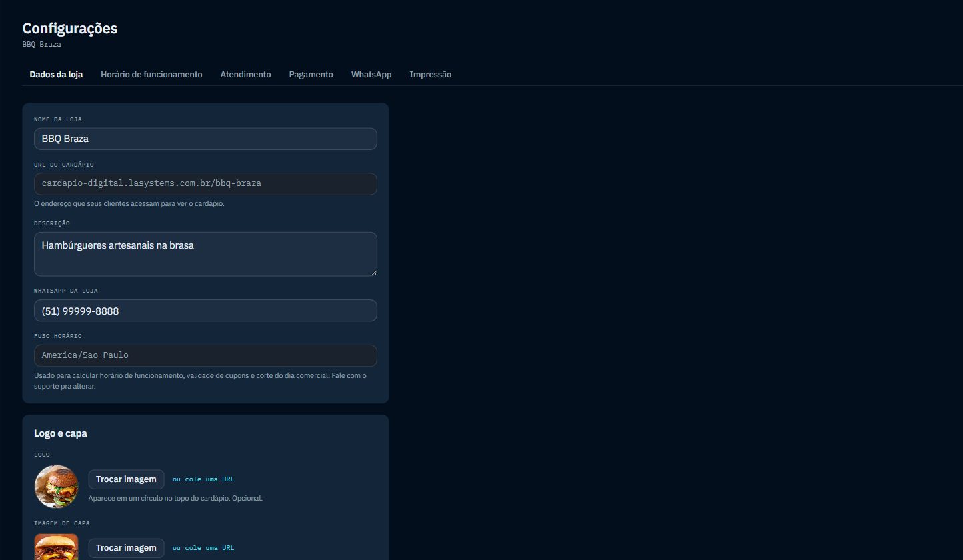Click the 'Logo e capa' section title
Image resolution: width=963 pixels, height=560 pixels.
(61, 433)
